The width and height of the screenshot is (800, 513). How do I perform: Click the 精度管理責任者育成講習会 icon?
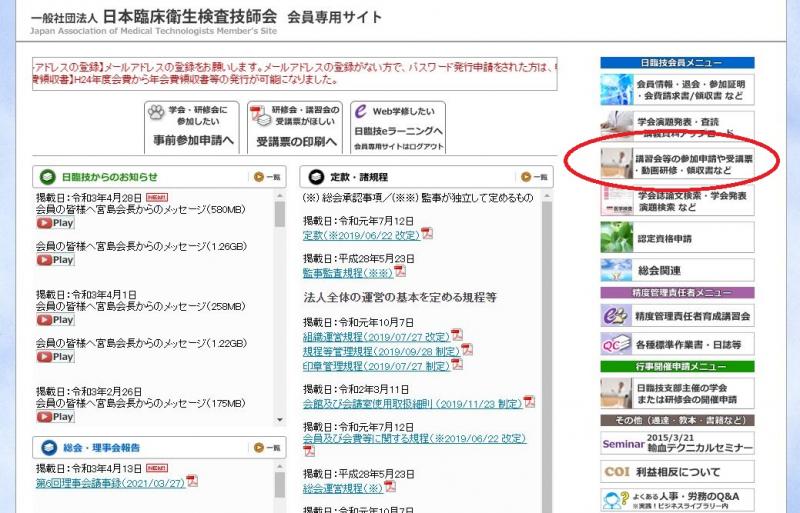616,316
